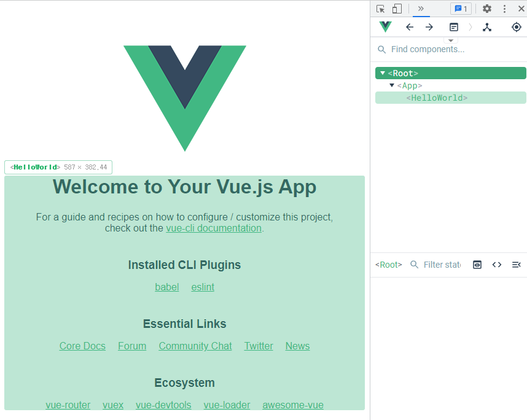Open the babel plugin link
527x420 pixels.
[x=166, y=287]
